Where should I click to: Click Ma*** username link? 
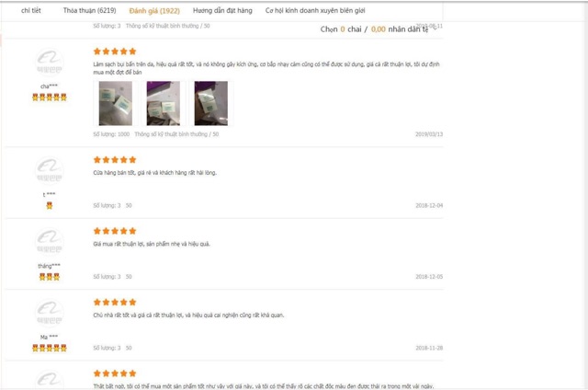pyautogui.click(x=49, y=337)
